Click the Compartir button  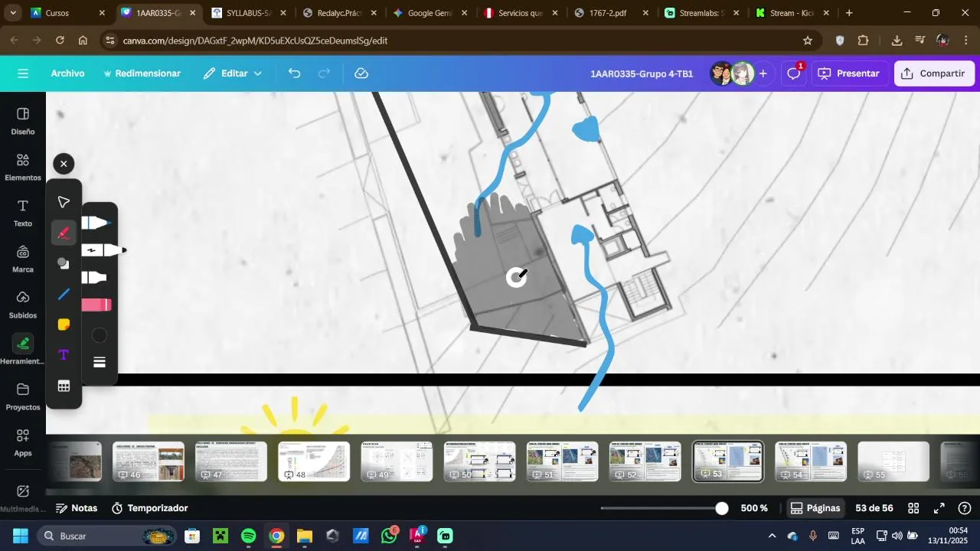pos(934,73)
